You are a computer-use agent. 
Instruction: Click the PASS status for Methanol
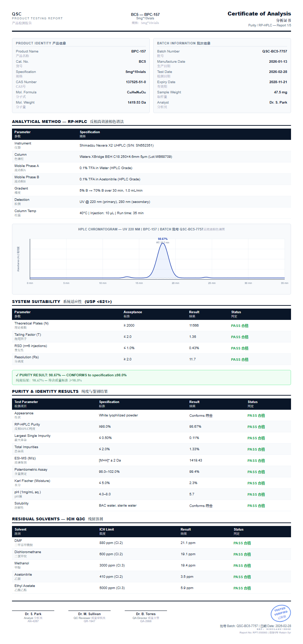[242, 566]
